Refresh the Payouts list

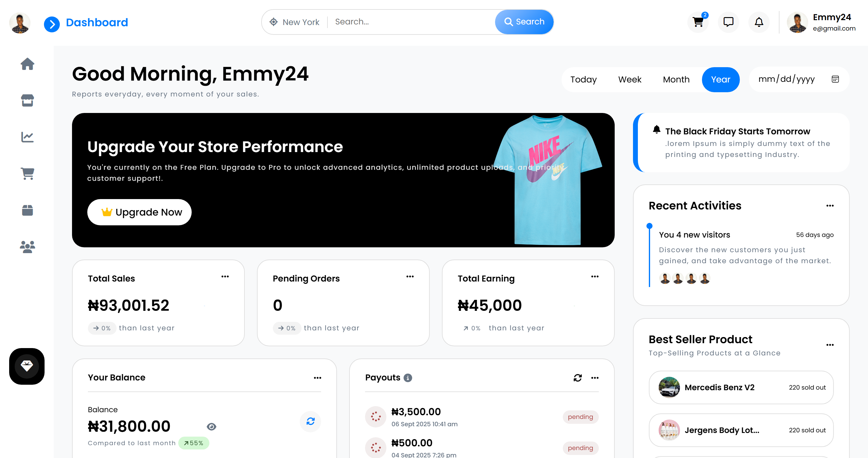point(577,378)
